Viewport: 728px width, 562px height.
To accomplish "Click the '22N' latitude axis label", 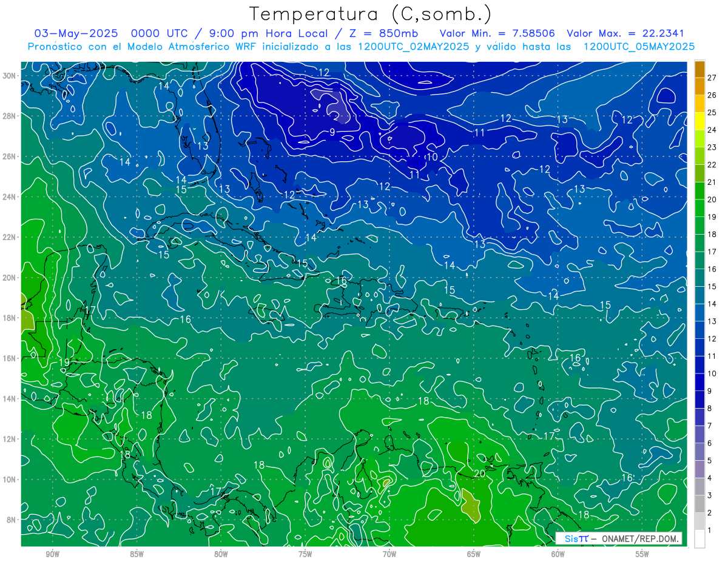I will pos(10,237).
